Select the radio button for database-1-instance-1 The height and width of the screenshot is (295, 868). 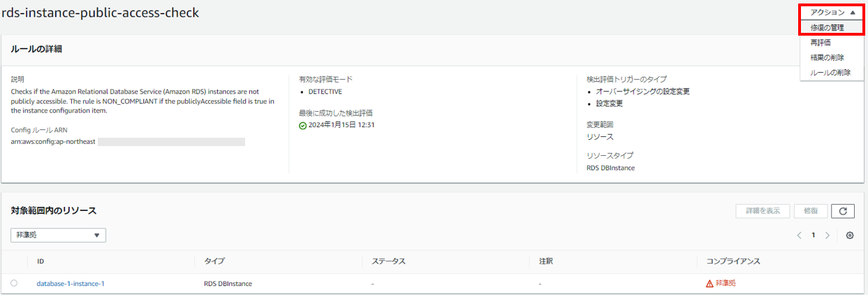point(14,283)
